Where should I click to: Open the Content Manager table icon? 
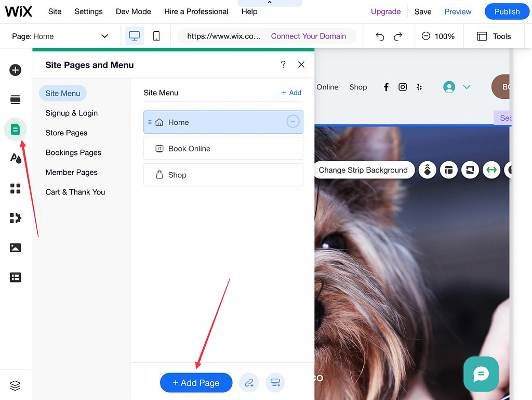click(15, 277)
